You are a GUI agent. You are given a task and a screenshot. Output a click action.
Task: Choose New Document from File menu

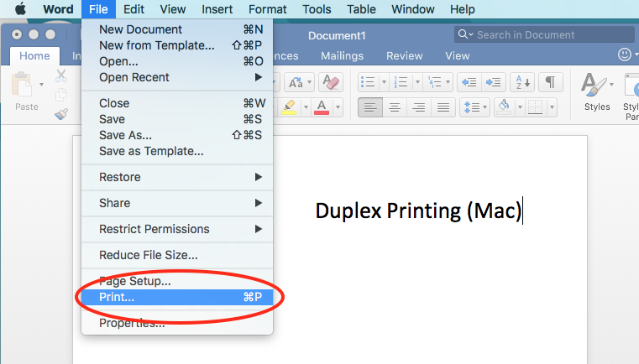(177, 29)
